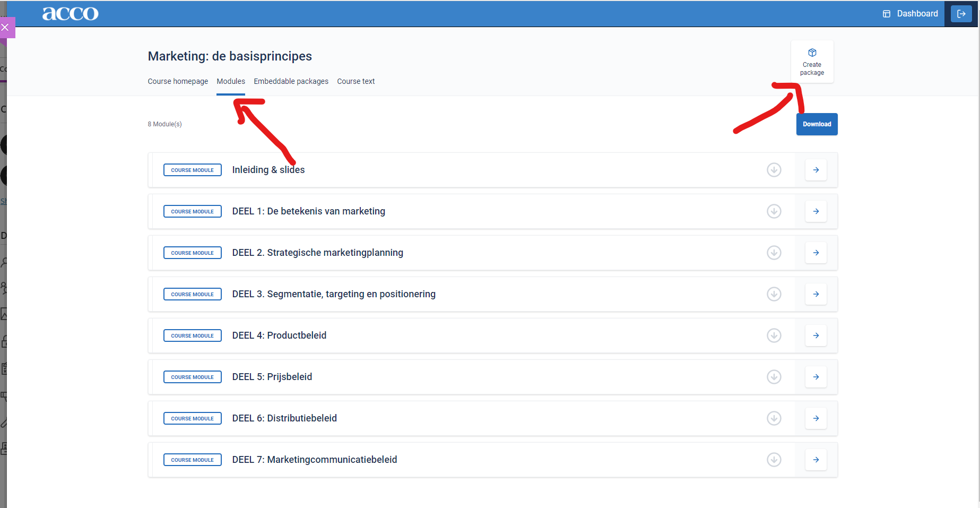This screenshot has height=508, width=980.
Task: Open DEEL 2 with arrow button
Action: [x=816, y=253]
